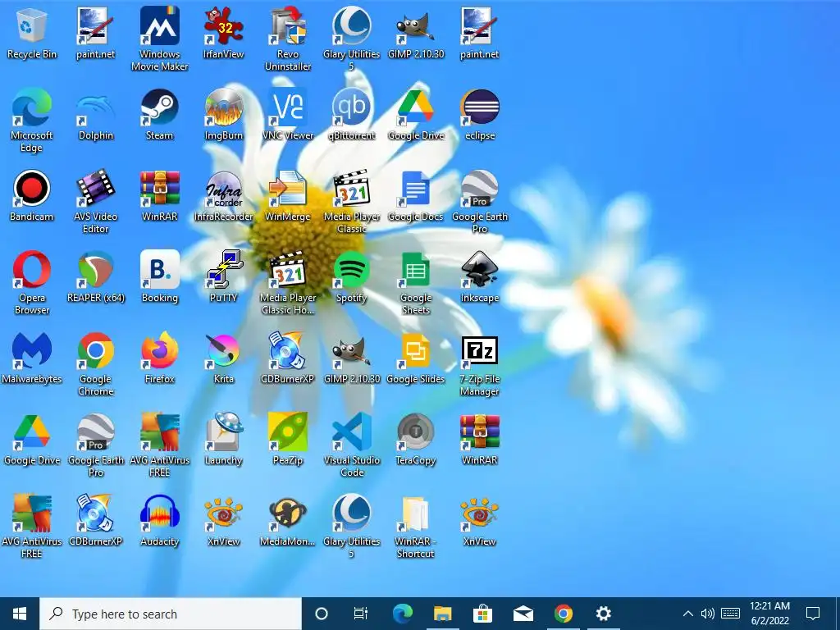Click the MediaMon... desktop icon
This screenshot has height=630, width=840.
pos(288,520)
